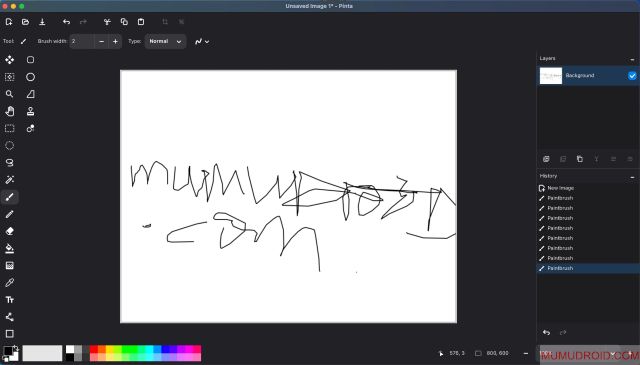Click the Zoom magnifier tool
640x365 pixels.
[10, 94]
